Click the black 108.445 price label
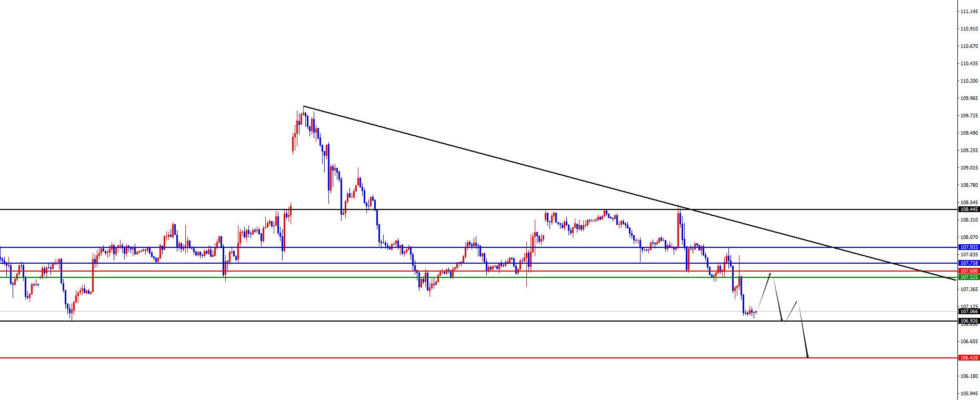Screen dimensions: 980x400 pyautogui.click(x=968, y=209)
